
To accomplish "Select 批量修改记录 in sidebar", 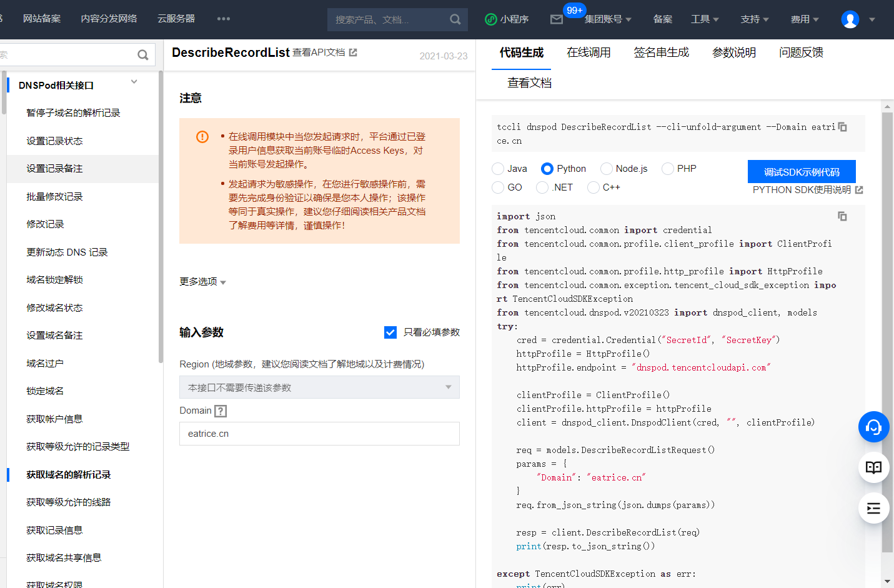I will (54, 197).
